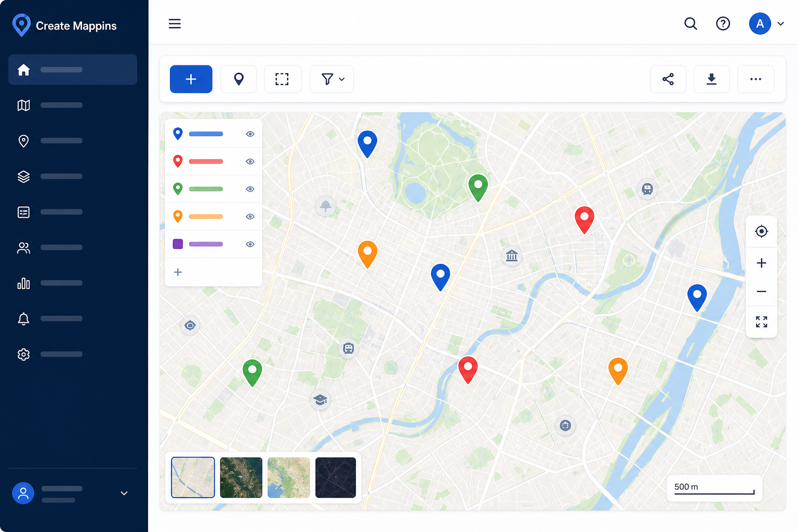Open the filter funnel dropdown
This screenshot has height=532, width=798.
coord(332,79)
